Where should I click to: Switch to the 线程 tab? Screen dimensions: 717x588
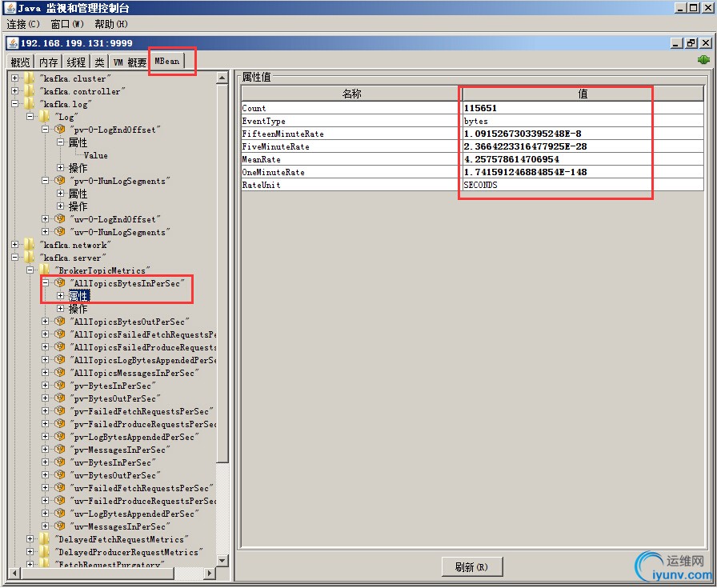pos(76,62)
